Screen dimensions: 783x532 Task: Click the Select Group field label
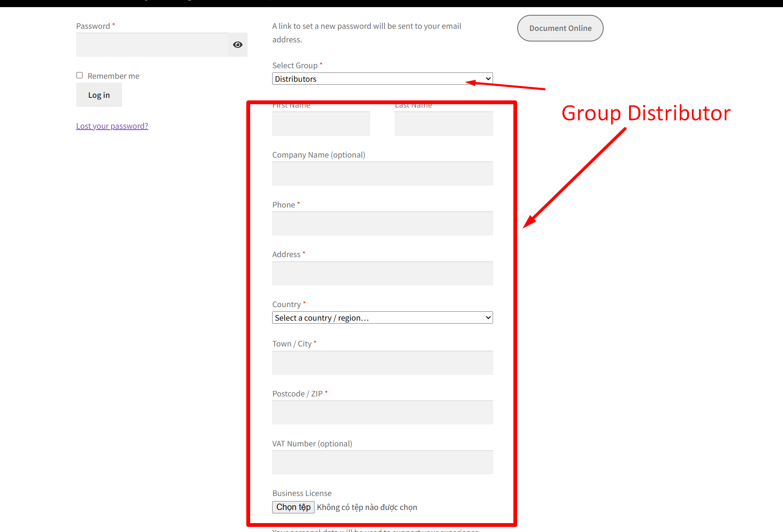tap(295, 66)
